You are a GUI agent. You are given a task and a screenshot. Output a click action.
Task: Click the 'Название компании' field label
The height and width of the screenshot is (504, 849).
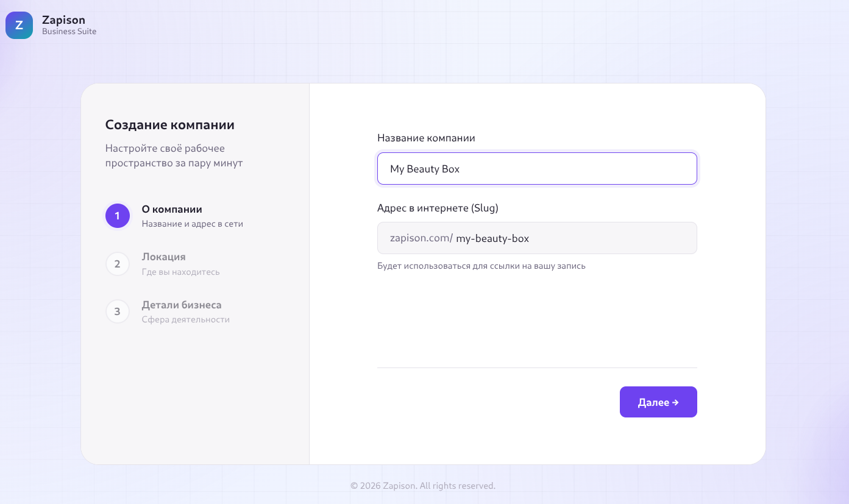(426, 138)
